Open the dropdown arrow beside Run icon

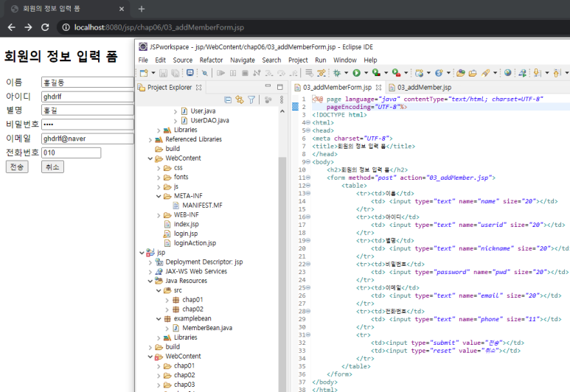point(366,73)
